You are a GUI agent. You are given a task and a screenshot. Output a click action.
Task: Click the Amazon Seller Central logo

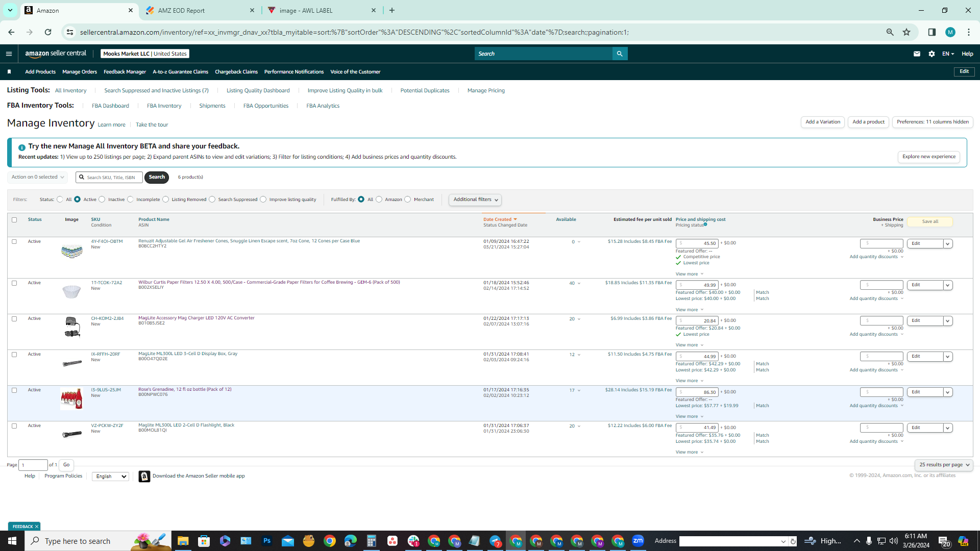pos(56,54)
